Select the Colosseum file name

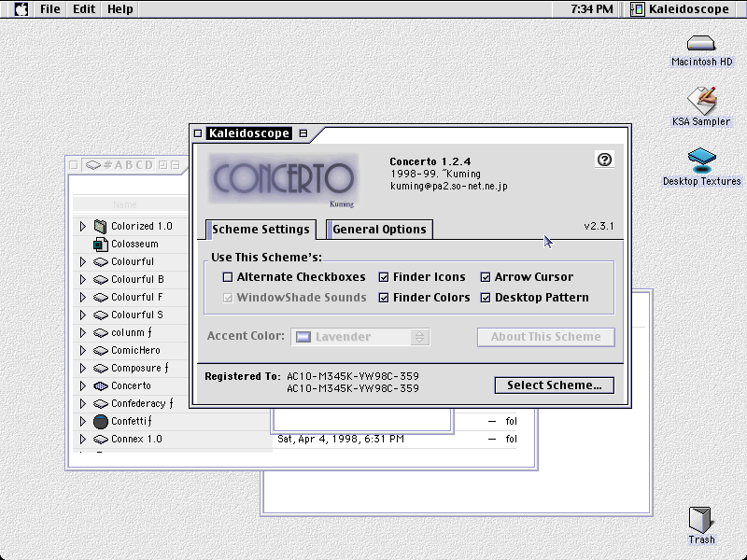pos(134,245)
